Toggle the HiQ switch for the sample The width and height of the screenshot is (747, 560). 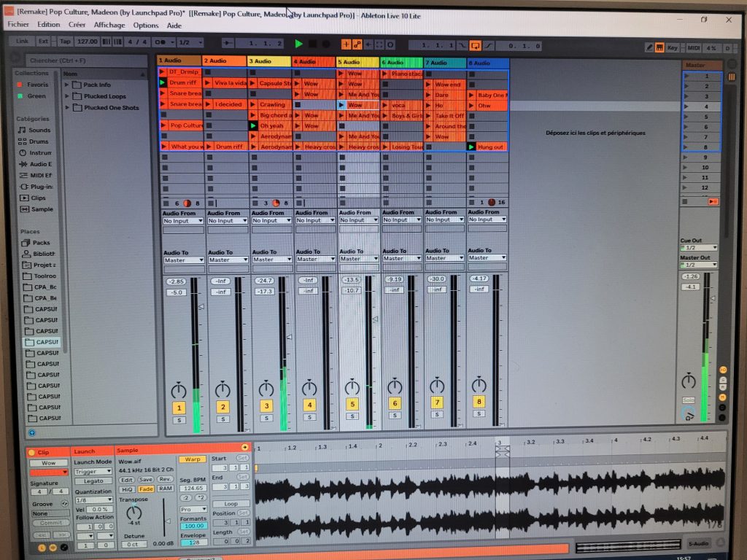[127, 489]
